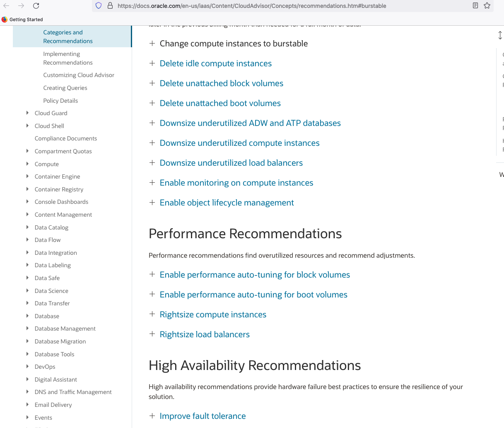This screenshot has height=428, width=504.
Task: Expand the Change compute instances to burstable section
Action: tap(152, 43)
